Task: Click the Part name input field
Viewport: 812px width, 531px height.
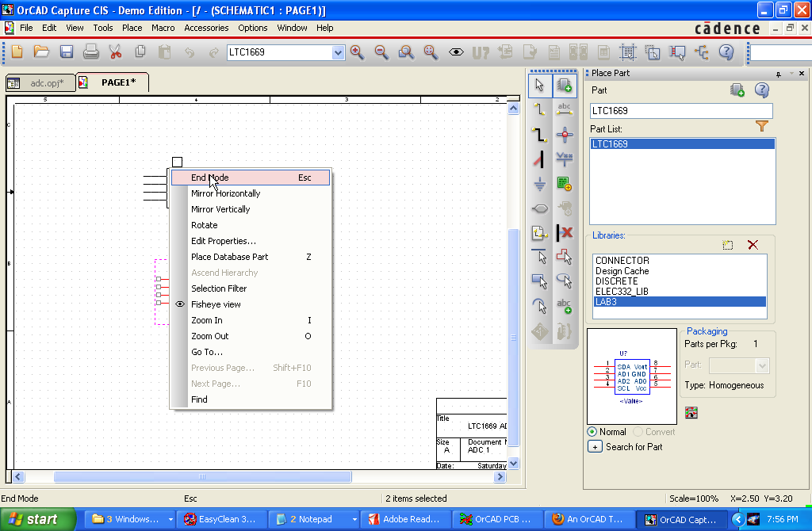Action: tap(681, 111)
